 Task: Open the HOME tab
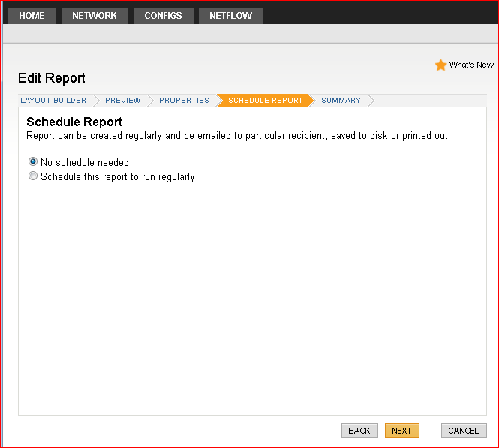pos(32,16)
